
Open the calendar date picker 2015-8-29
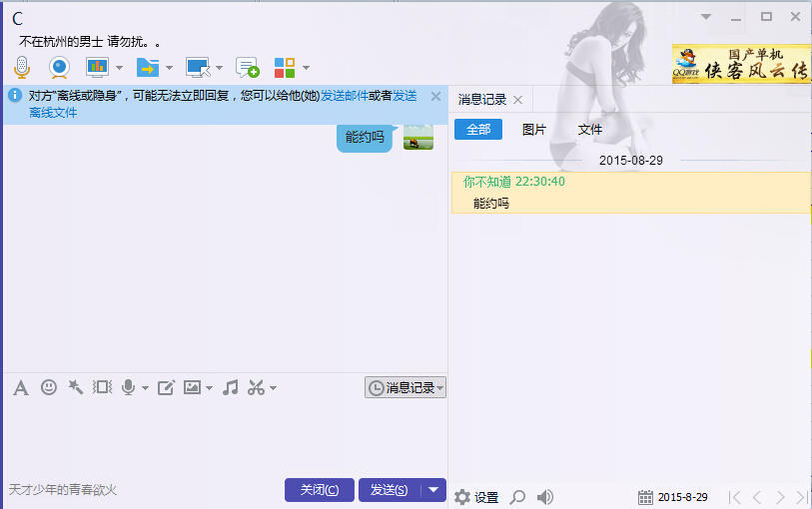[673, 497]
